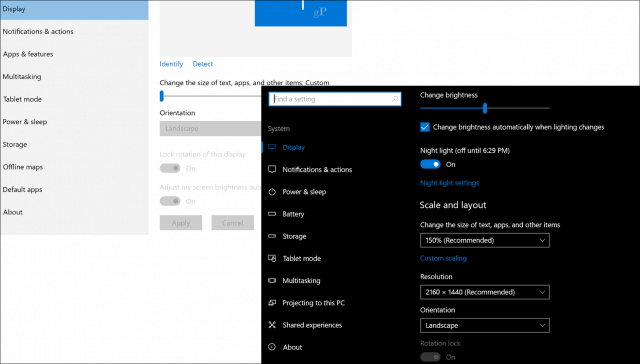Select Display in the light window sidebar
Viewport: 640px width, 364px height.
pos(74,9)
